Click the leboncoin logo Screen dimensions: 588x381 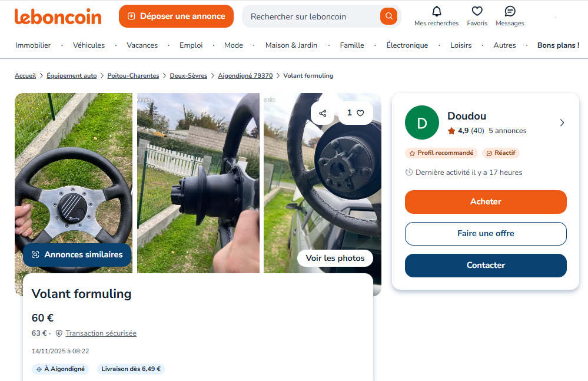pyautogui.click(x=58, y=16)
